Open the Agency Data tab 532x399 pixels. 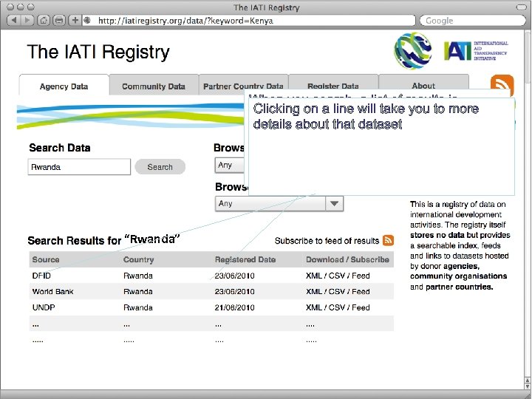click(64, 85)
